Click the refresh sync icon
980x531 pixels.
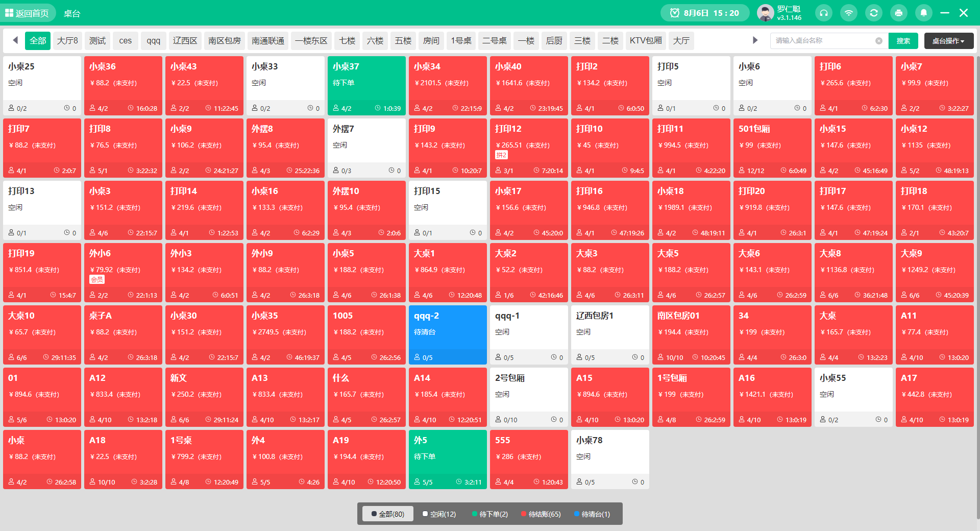(x=873, y=13)
